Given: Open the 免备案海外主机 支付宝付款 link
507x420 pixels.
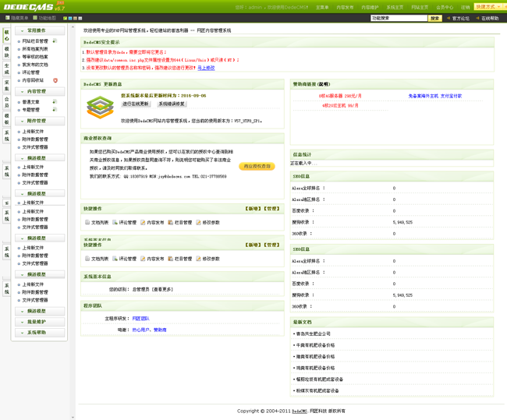Looking at the screenshot, I should 435,96.
